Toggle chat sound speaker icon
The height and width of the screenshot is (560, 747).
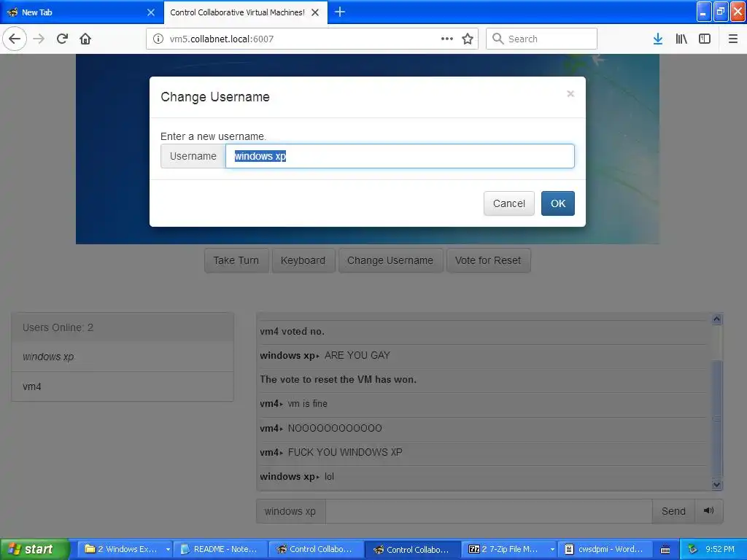click(708, 511)
